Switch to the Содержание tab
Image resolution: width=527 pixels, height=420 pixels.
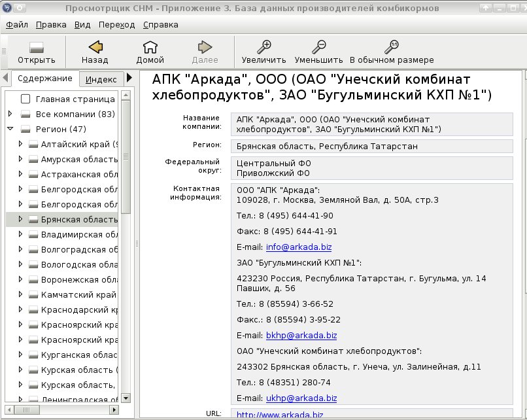[x=45, y=79]
